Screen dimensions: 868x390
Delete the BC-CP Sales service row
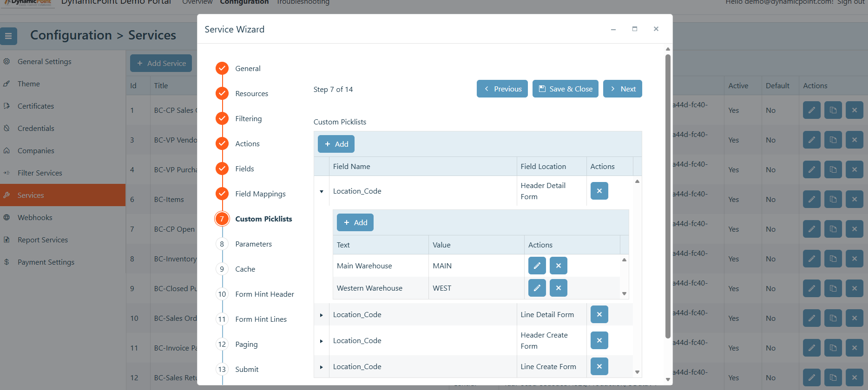coord(854,110)
